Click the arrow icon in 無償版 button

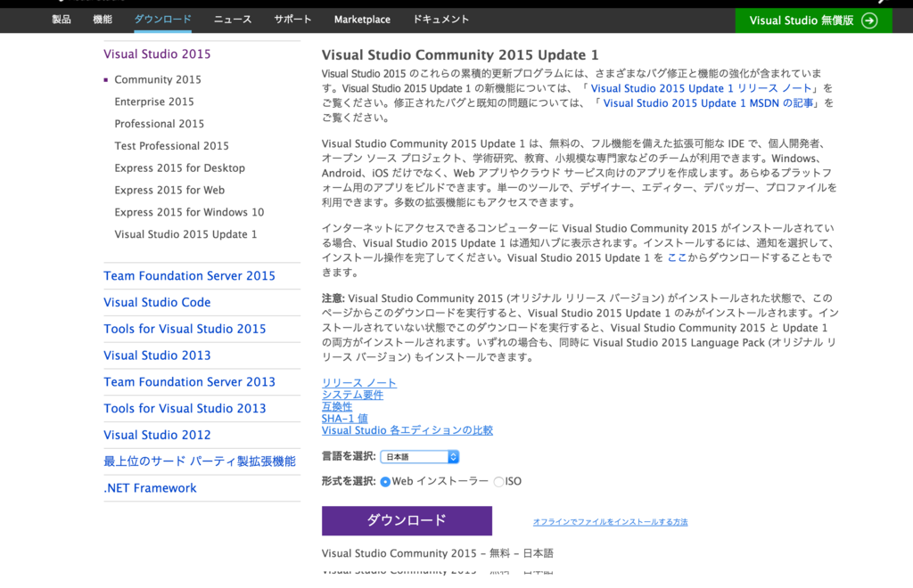coord(869,21)
